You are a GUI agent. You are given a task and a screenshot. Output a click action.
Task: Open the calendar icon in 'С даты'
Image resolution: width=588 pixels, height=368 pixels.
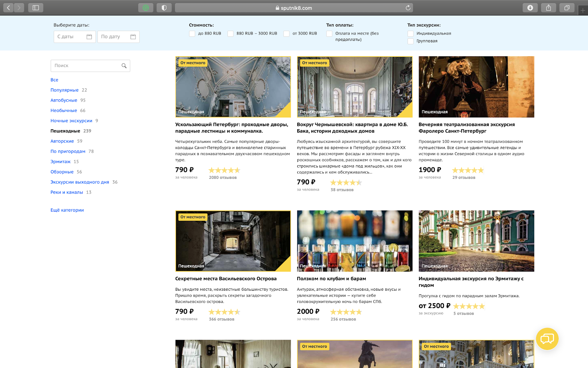click(89, 37)
